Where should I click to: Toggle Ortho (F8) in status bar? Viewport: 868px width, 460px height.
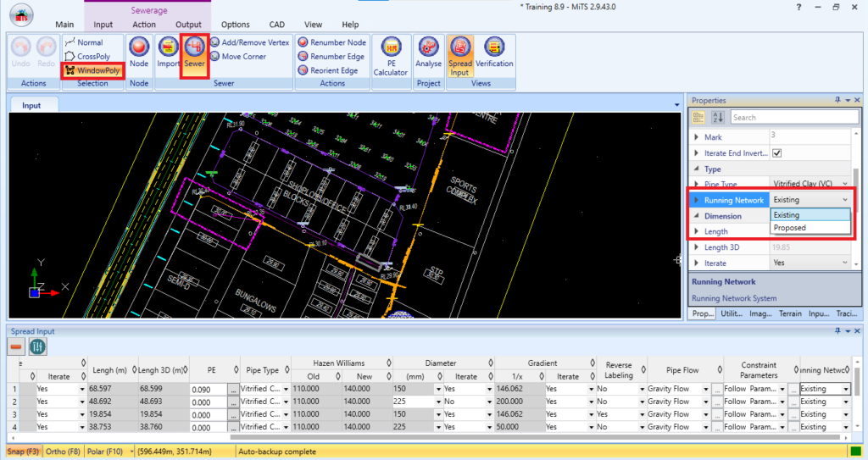[63, 452]
